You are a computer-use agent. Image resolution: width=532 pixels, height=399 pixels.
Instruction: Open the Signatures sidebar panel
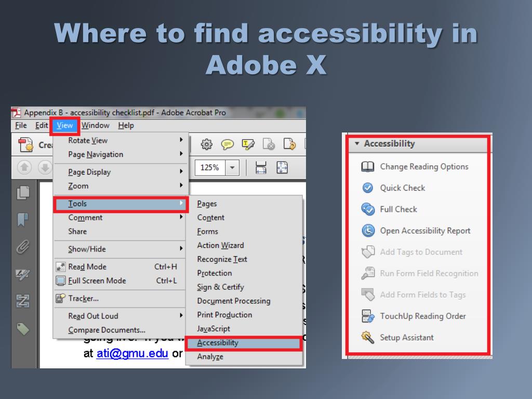23,274
